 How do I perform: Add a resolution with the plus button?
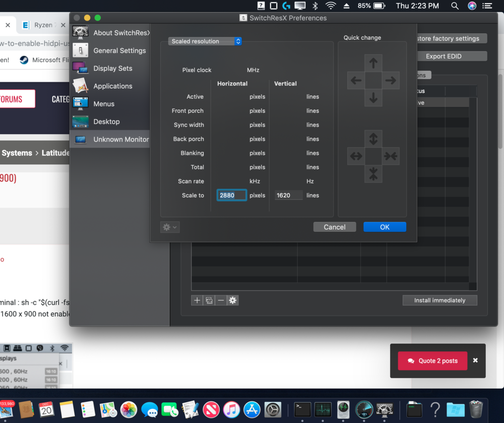197,300
